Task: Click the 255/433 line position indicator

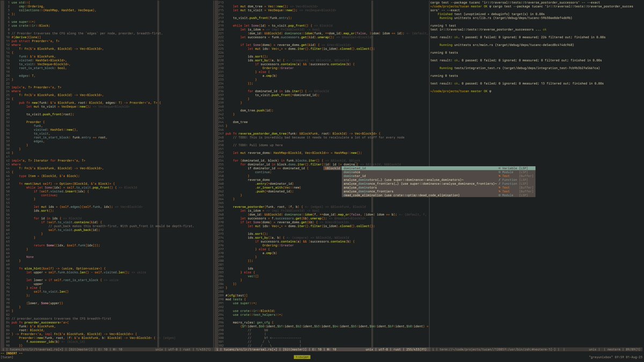Action: (x=416, y=349)
